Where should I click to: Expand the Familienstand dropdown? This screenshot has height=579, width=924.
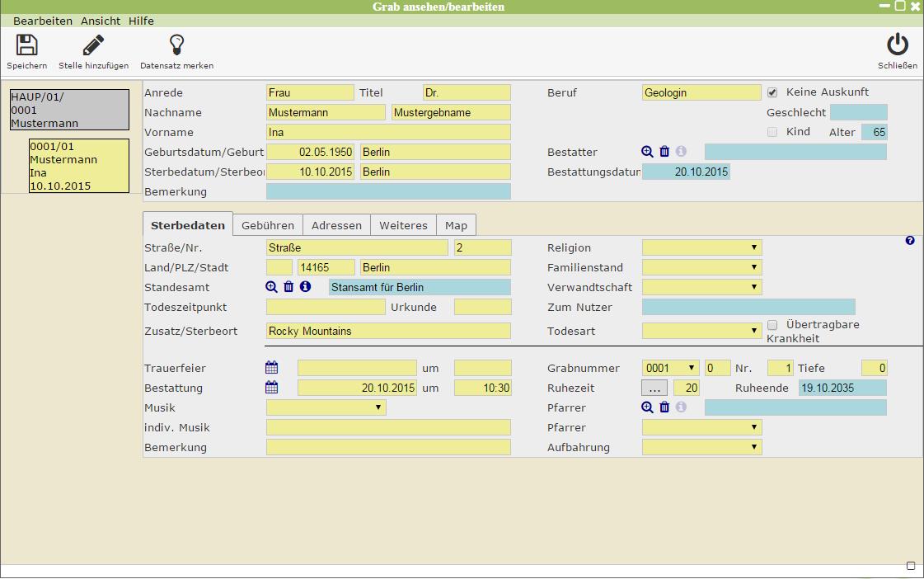coord(701,267)
